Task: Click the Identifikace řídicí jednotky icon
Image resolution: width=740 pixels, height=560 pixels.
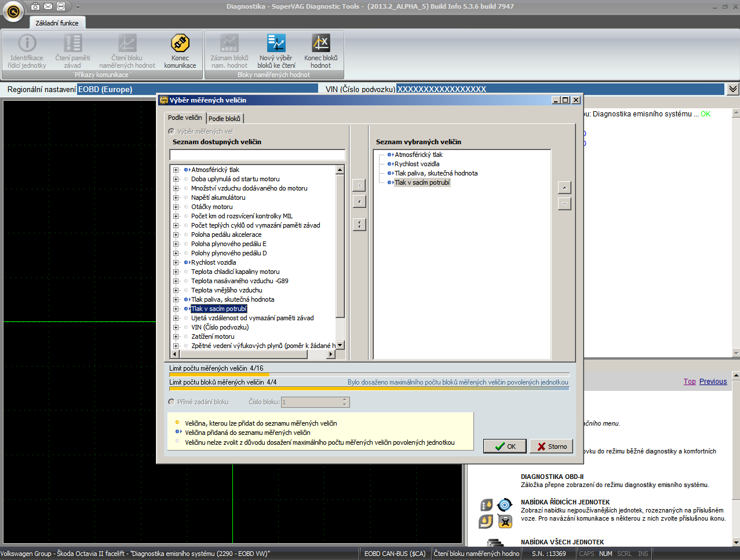Action: pyautogui.click(x=27, y=43)
